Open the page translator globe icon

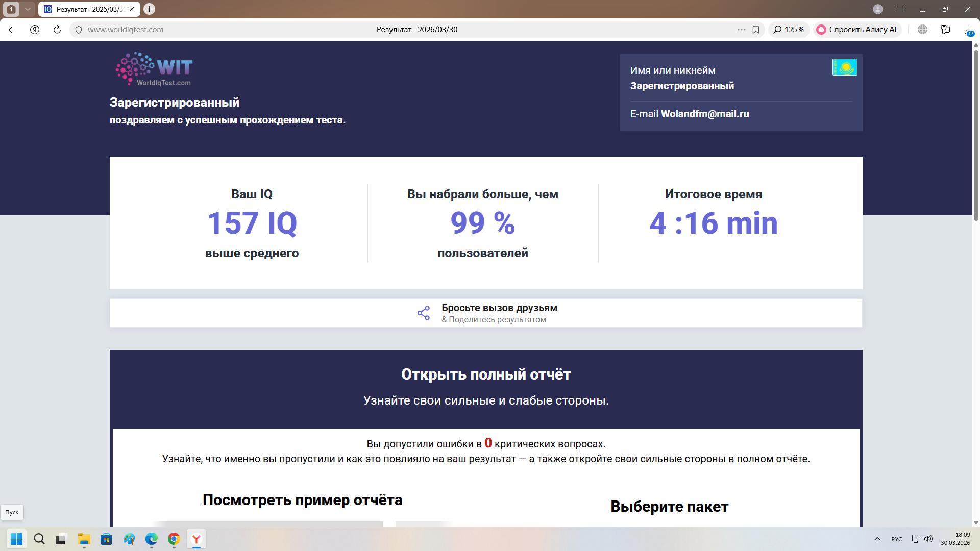(x=922, y=29)
